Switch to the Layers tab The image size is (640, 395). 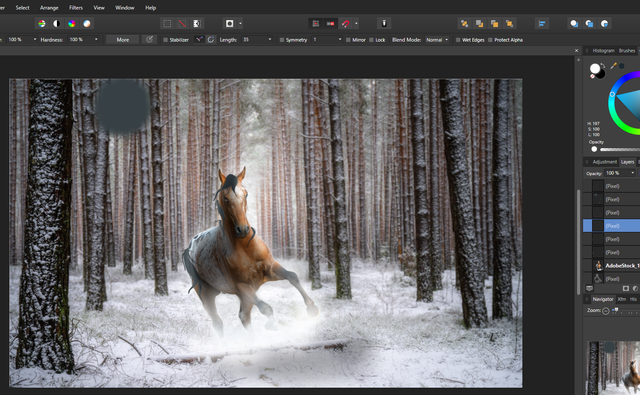(627, 162)
